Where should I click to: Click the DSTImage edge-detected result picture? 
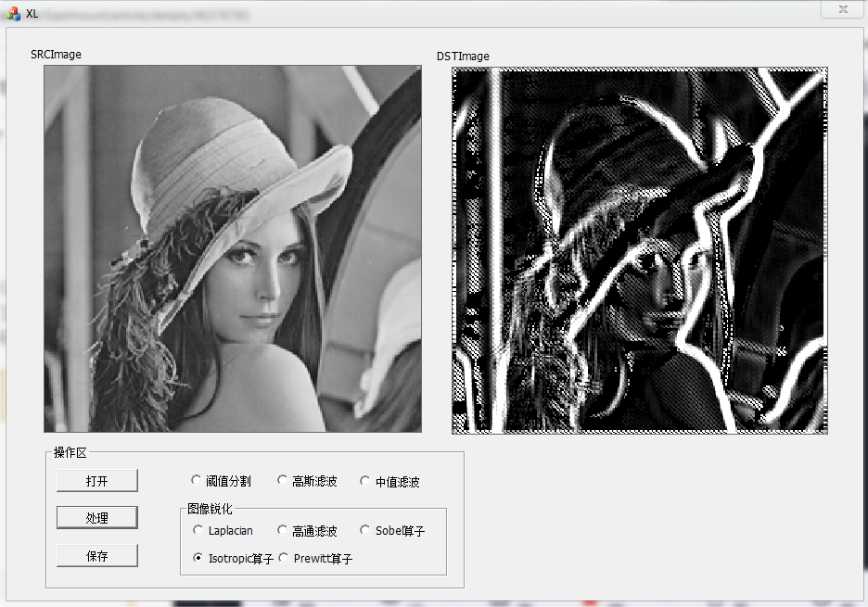tap(639, 250)
